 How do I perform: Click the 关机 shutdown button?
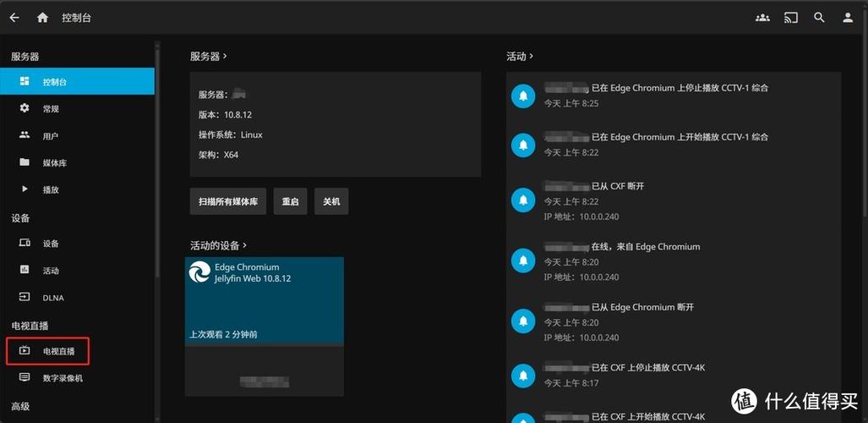pyautogui.click(x=331, y=201)
